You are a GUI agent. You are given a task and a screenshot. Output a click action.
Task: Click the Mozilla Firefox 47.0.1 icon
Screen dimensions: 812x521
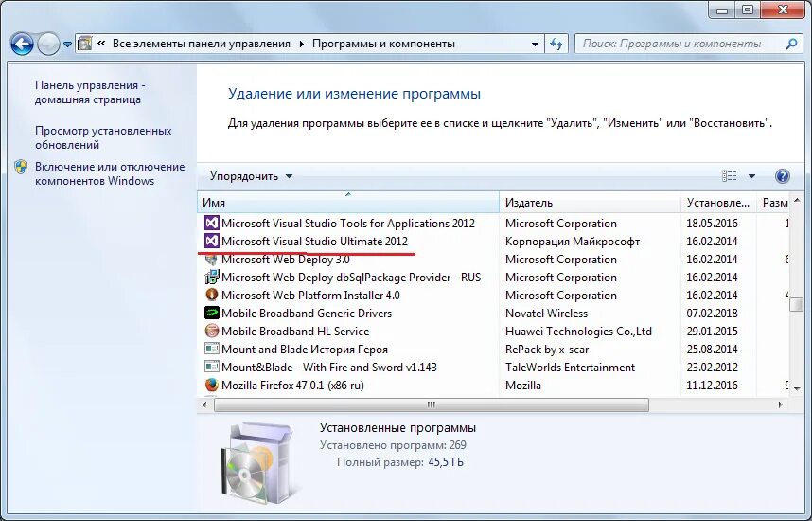[x=211, y=386]
